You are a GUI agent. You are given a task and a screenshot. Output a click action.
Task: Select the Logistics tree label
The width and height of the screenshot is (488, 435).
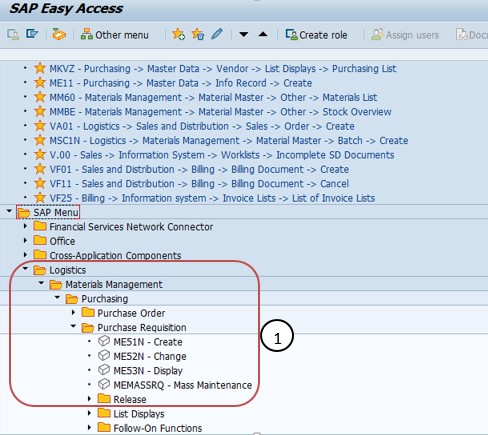point(67,270)
